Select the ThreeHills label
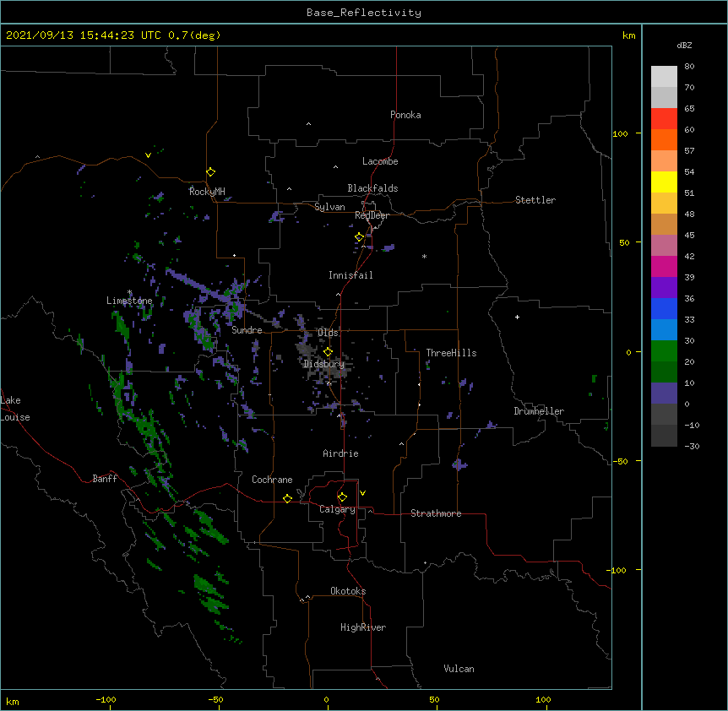Image resolution: width=728 pixels, height=711 pixels. [451, 353]
